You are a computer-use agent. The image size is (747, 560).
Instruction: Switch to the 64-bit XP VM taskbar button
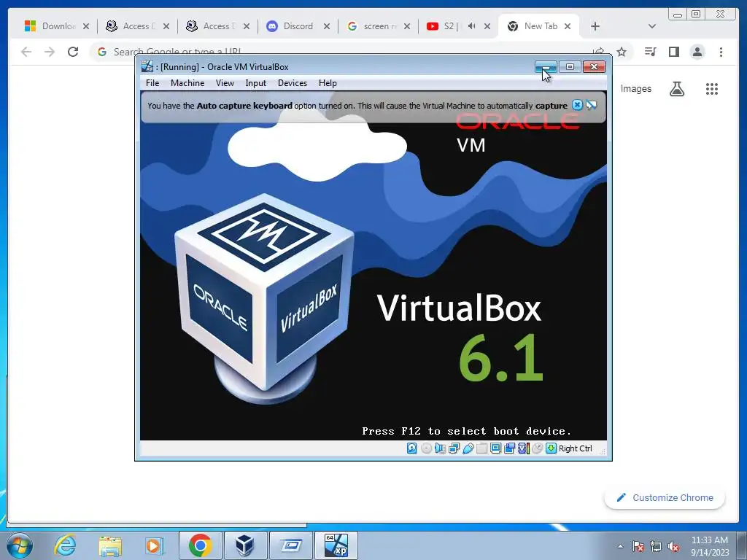click(x=336, y=545)
